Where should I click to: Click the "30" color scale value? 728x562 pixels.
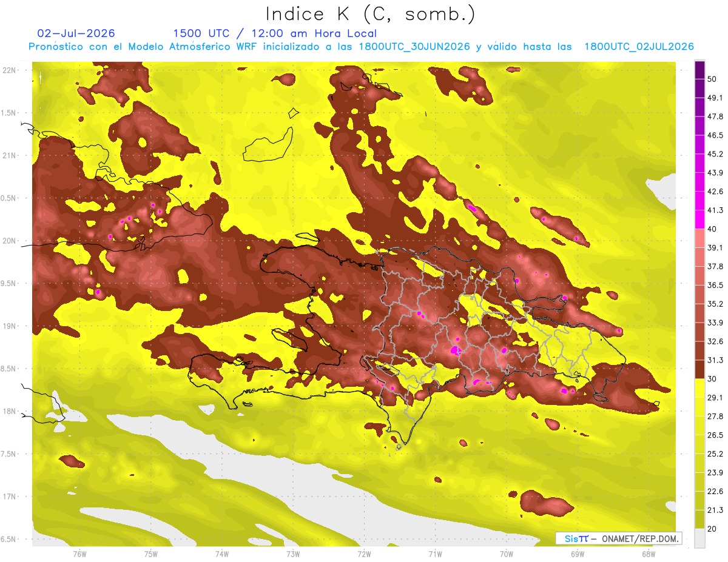(x=713, y=378)
